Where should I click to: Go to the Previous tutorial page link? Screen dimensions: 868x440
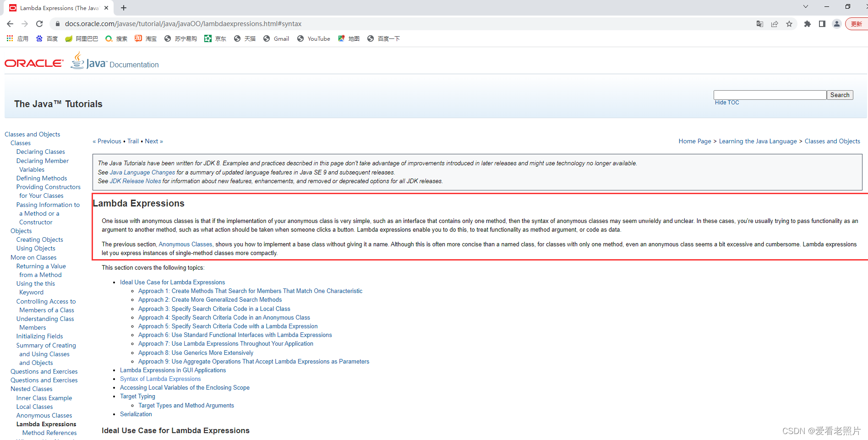point(107,141)
